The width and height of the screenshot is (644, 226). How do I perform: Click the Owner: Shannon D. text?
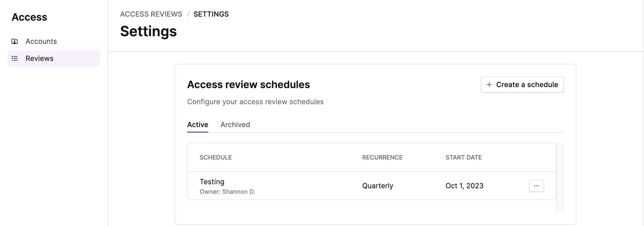click(227, 192)
